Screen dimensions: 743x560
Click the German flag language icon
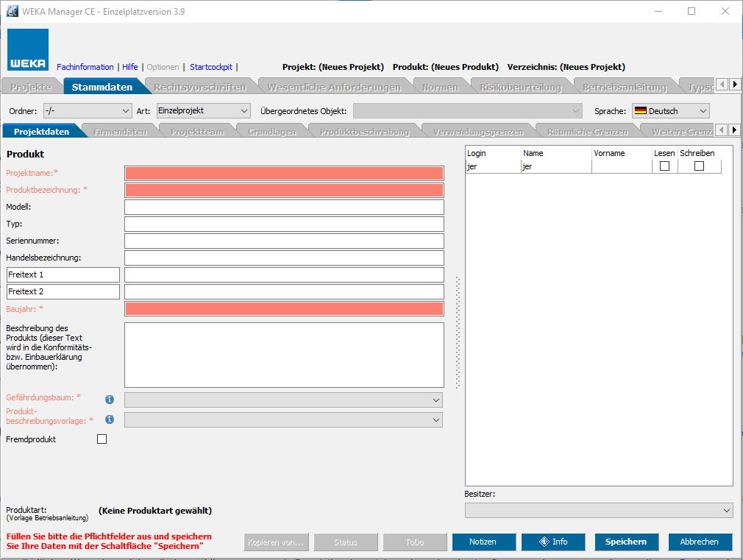640,111
